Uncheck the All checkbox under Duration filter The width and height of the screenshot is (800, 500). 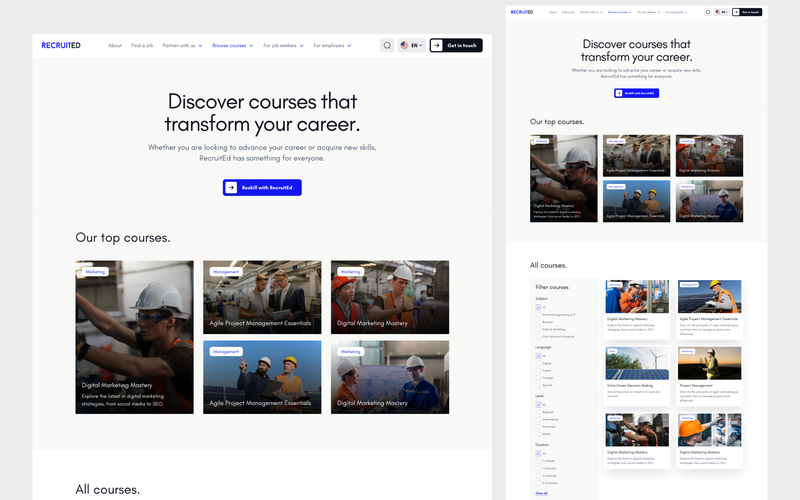point(538,453)
